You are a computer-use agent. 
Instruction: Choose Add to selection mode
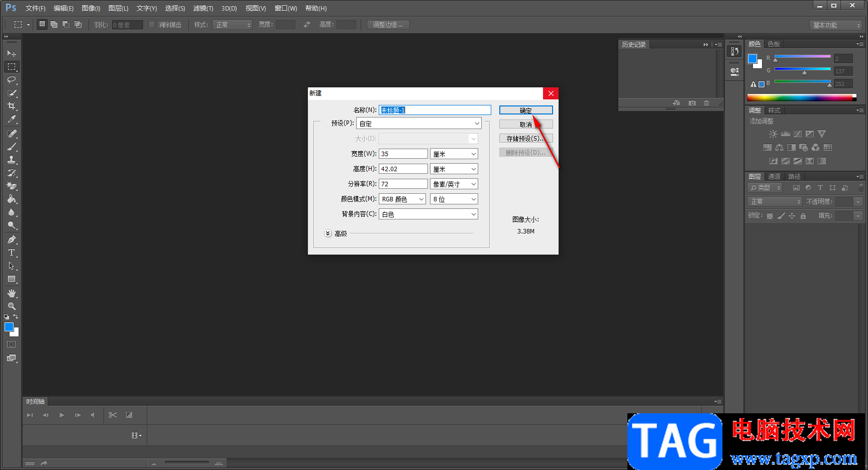pyautogui.click(x=54, y=24)
